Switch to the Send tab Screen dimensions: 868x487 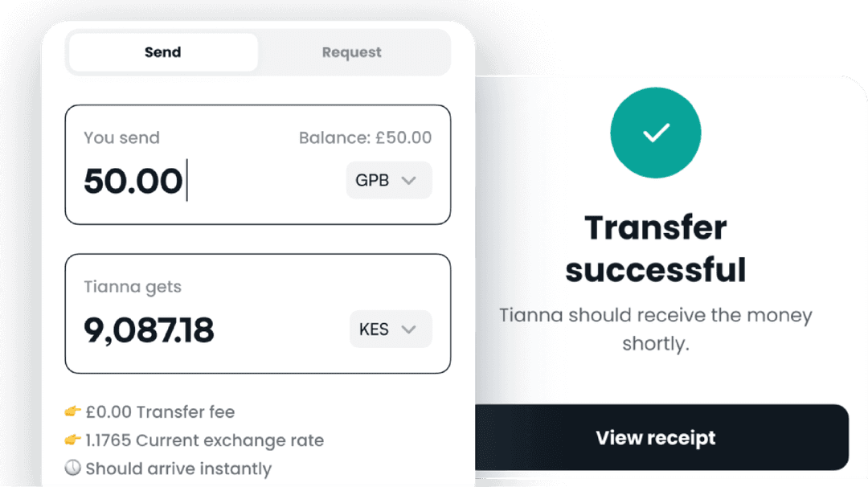pyautogui.click(x=163, y=52)
